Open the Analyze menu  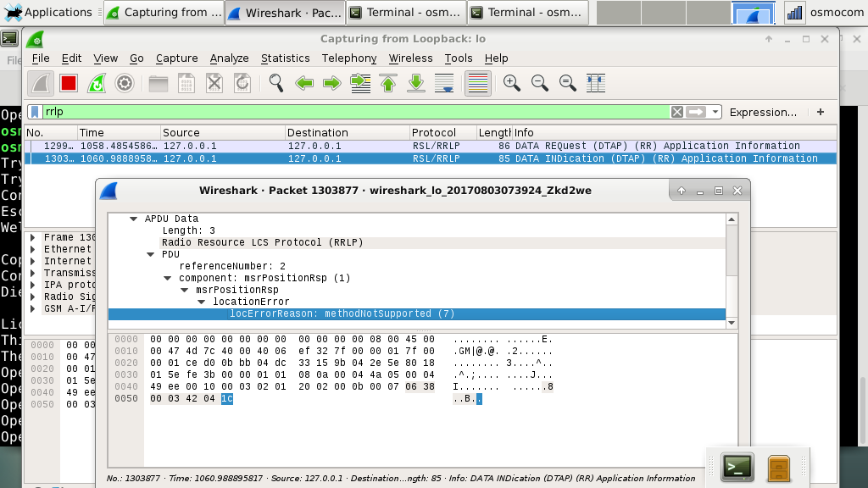click(229, 58)
